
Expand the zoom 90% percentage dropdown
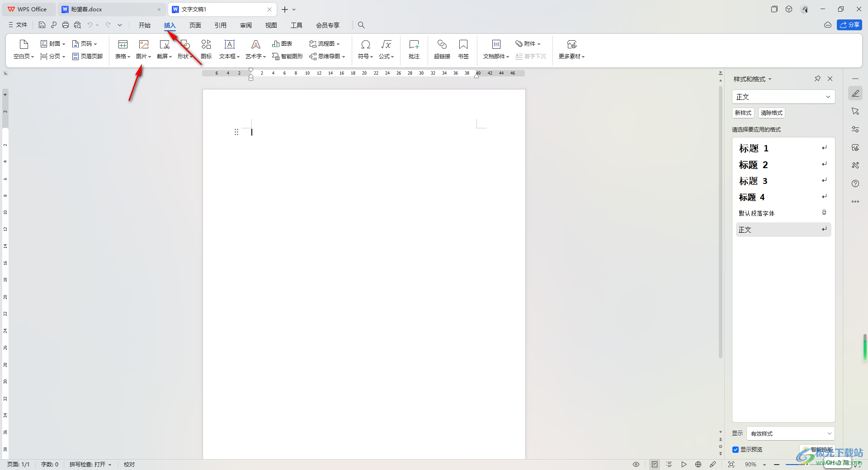pyautogui.click(x=764, y=465)
